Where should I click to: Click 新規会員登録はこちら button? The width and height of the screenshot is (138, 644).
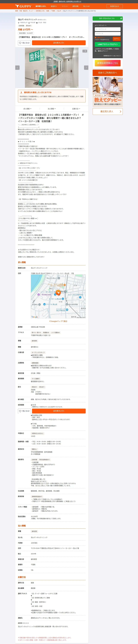click(108, 63)
